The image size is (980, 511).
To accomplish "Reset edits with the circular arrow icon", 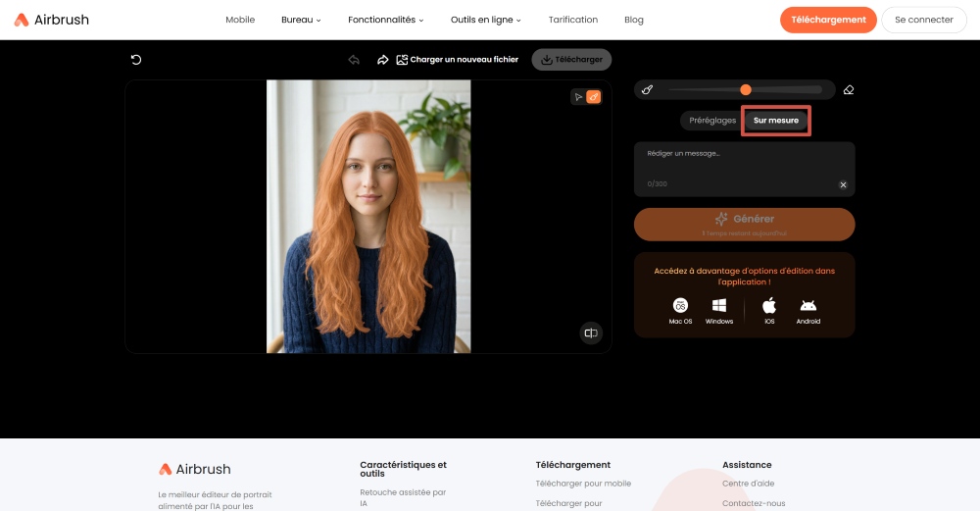I will tap(135, 60).
